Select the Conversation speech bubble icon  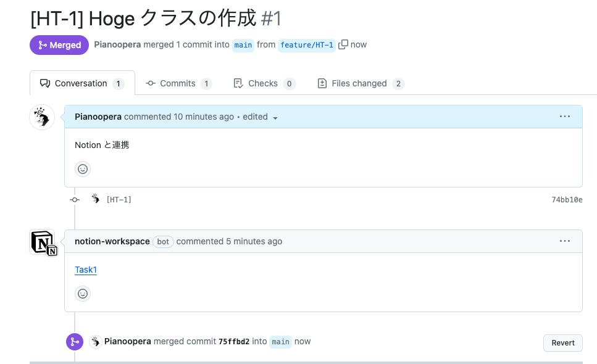pos(45,83)
